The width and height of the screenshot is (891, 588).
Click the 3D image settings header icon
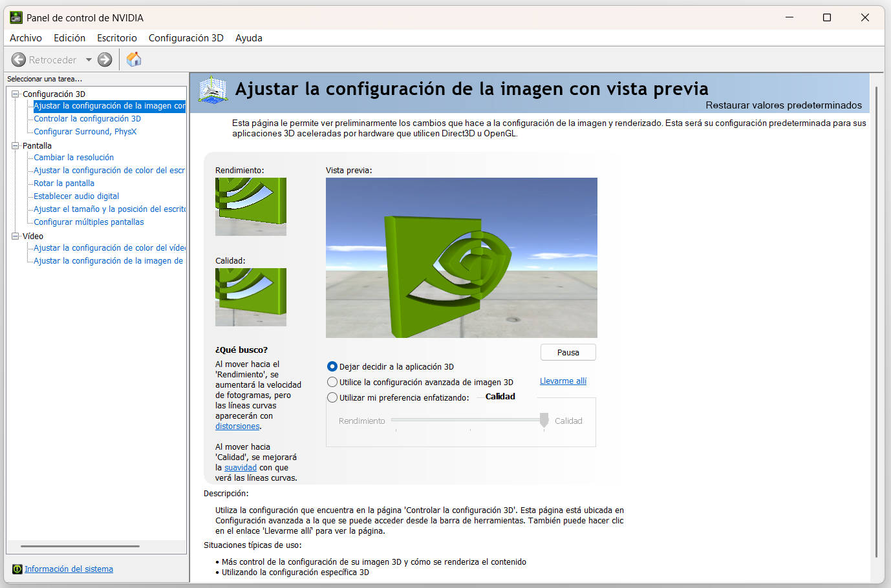pos(213,90)
